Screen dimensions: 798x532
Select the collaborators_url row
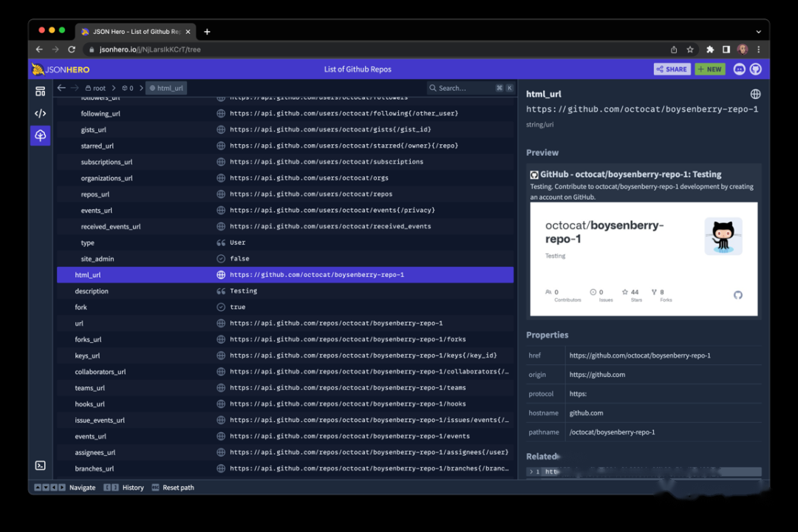285,372
